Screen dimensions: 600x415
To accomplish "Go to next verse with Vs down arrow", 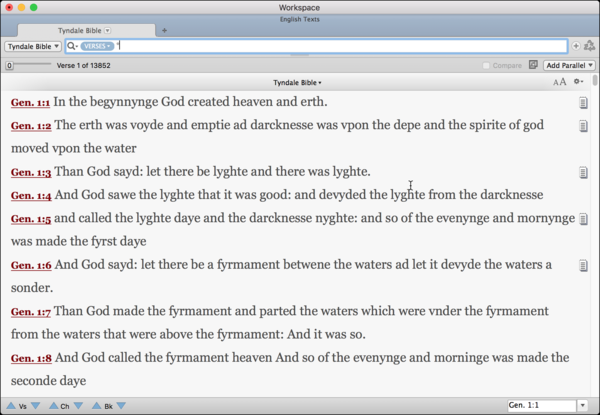I will click(x=36, y=405).
